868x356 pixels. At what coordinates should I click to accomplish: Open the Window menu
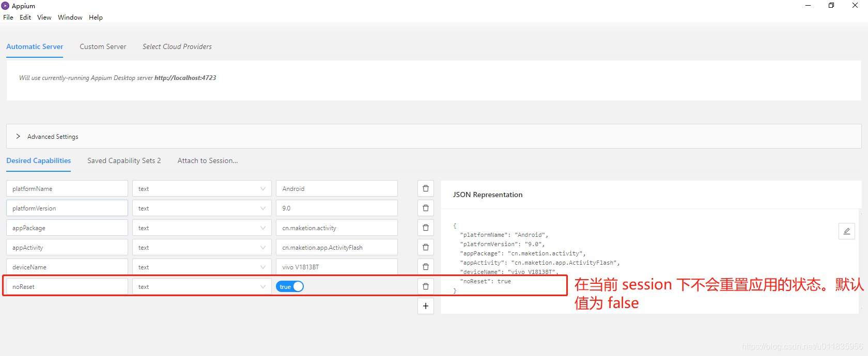70,17
